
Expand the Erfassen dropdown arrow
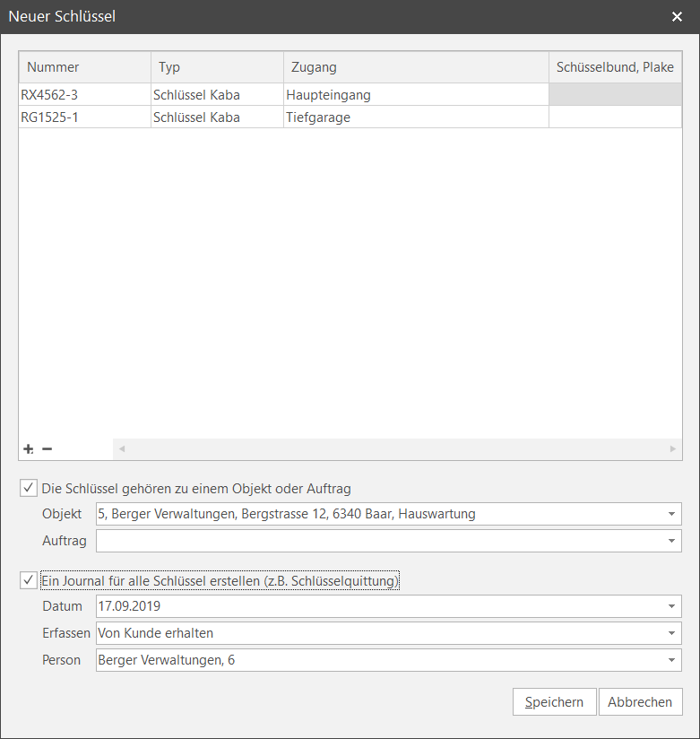point(671,633)
